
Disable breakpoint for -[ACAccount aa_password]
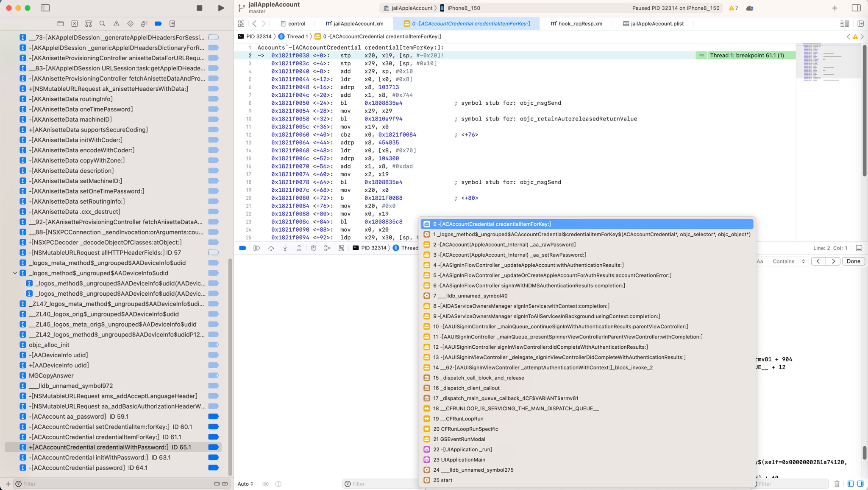tap(213, 417)
